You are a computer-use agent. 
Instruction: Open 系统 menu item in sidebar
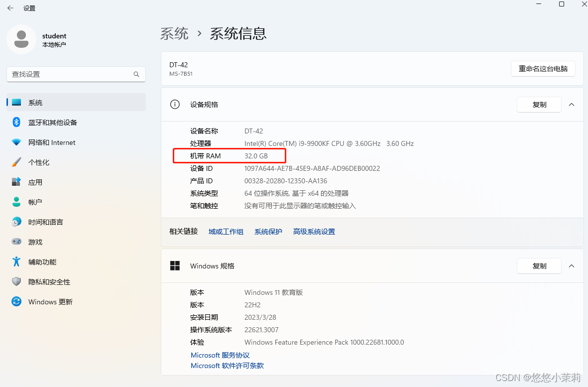76,103
